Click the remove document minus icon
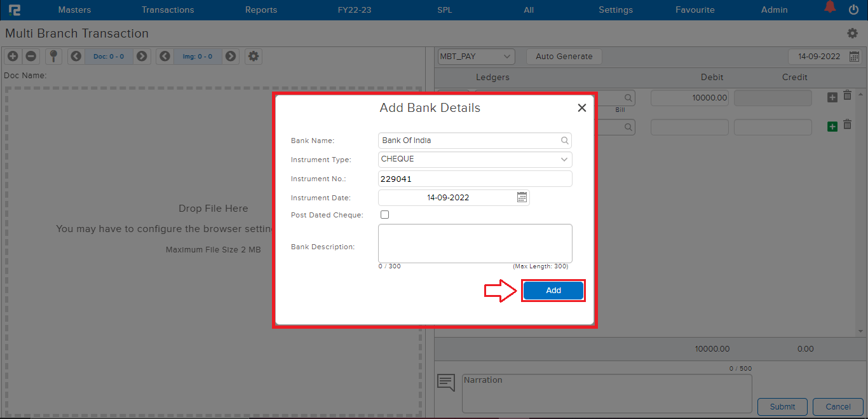This screenshot has width=868, height=419. 31,56
